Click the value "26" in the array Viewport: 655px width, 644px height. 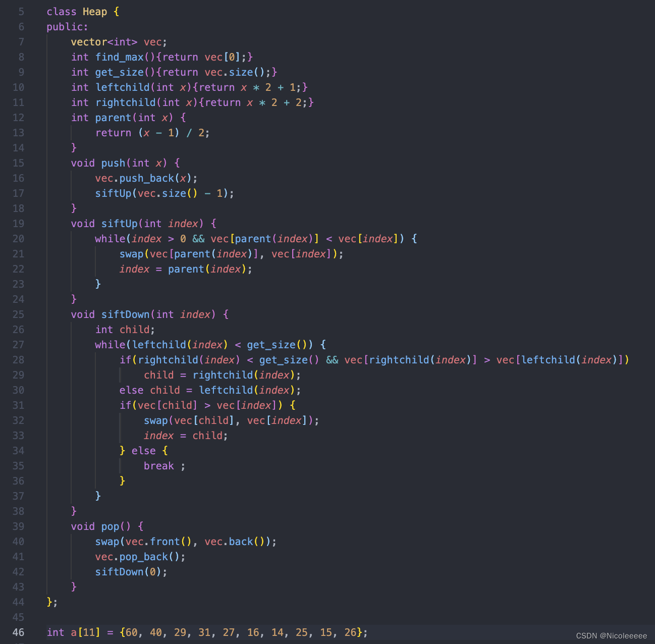(x=350, y=632)
